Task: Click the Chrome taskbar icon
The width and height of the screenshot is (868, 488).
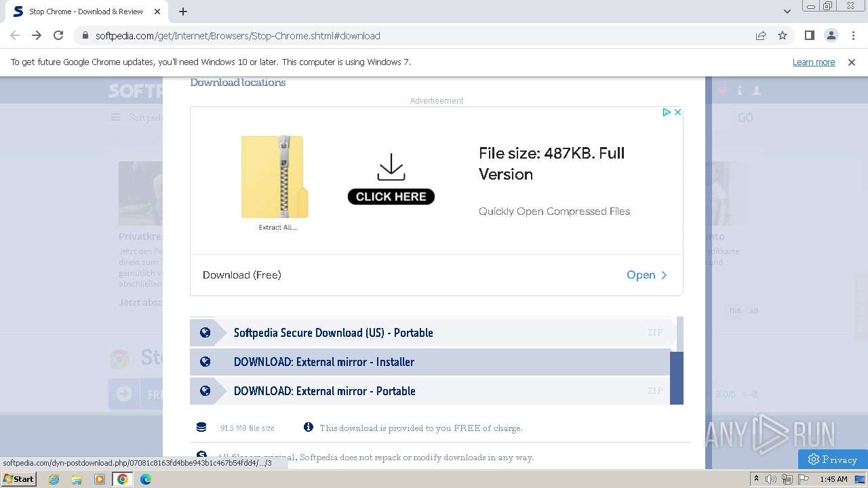Action: 123,479
